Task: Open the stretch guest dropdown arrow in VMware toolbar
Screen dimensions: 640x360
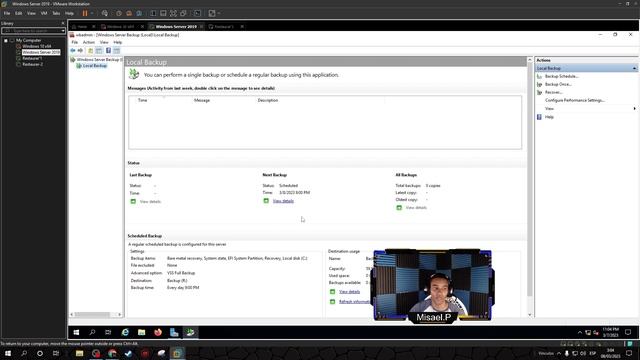Action: pos(219,13)
